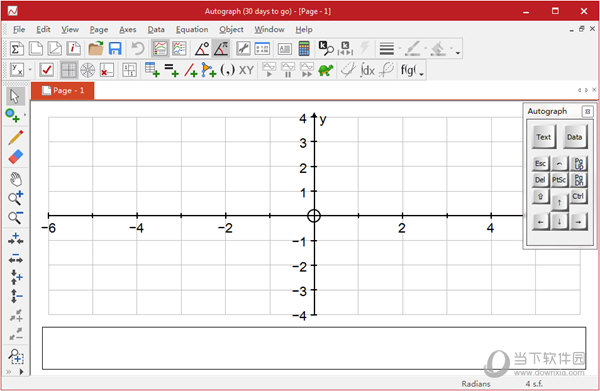Open the File menu
This screenshot has width=600, height=391.
pos(19,29)
